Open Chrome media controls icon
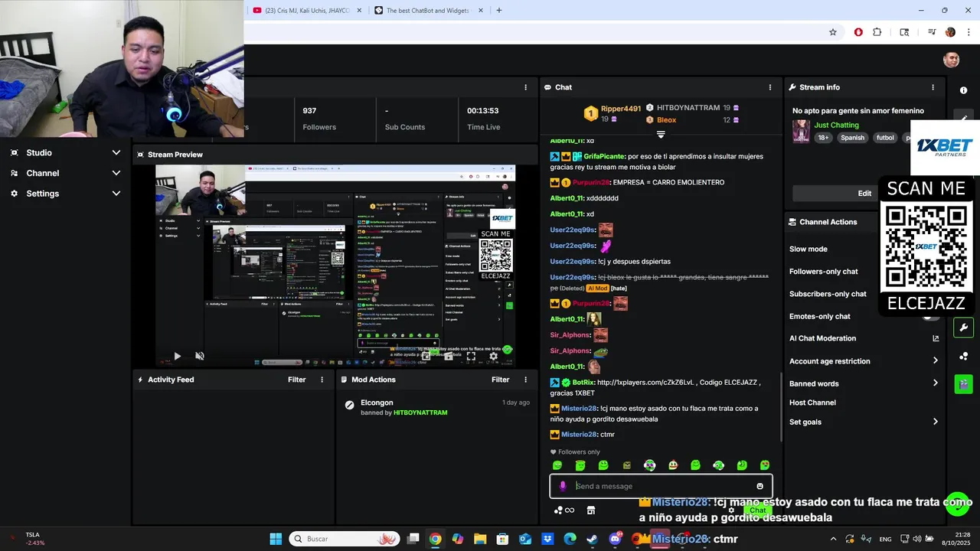980x551 pixels. pos(932,32)
